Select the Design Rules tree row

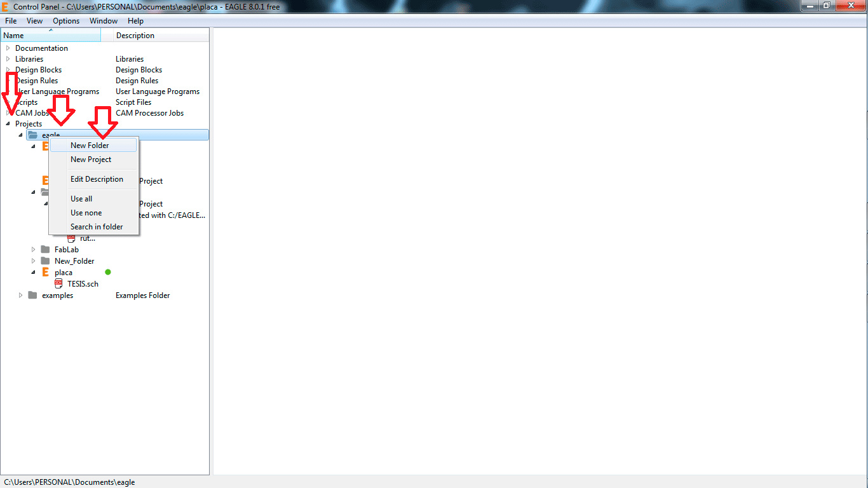pyautogui.click(x=36, y=81)
